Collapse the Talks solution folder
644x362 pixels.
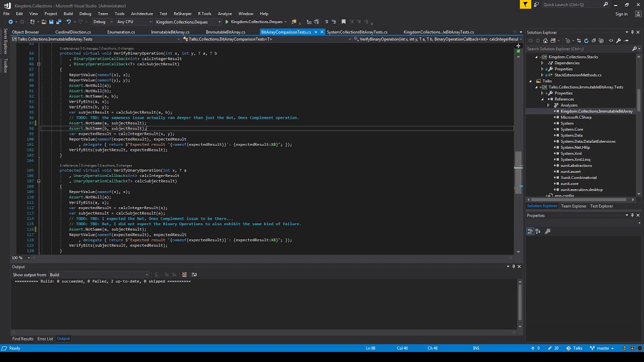[x=530, y=81]
